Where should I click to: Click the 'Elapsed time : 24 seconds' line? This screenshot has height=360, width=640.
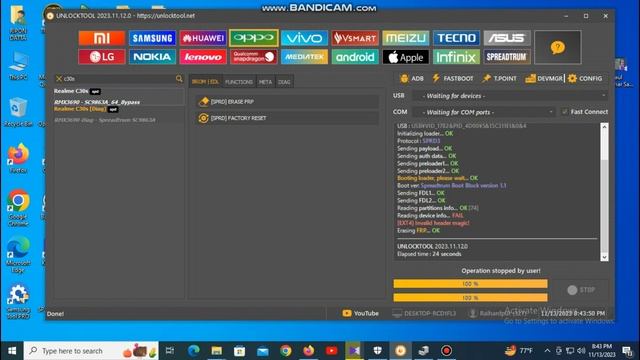tap(429, 254)
